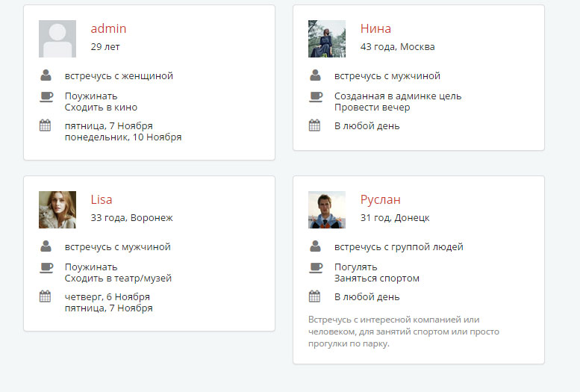
Task: Select 'пятница, 7 Ноября' in admin card
Action: pyautogui.click(x=109, y=126)
